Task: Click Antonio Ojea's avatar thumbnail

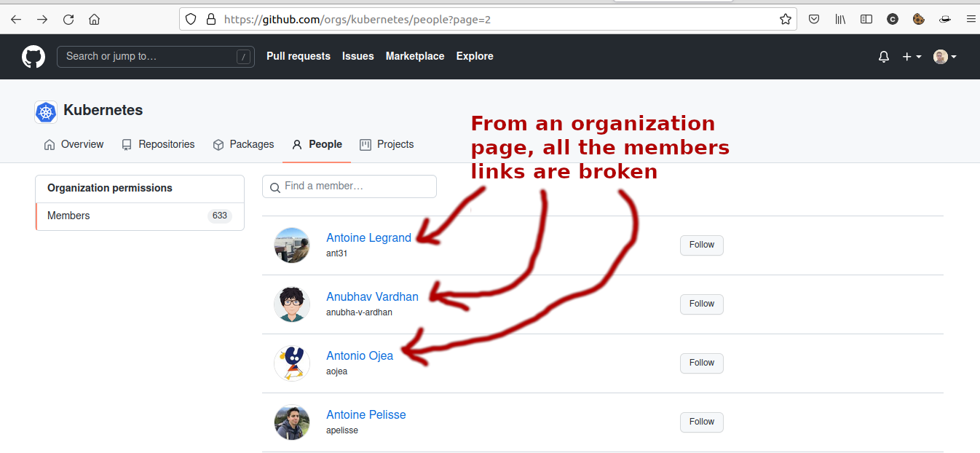Action: point(292,363)
